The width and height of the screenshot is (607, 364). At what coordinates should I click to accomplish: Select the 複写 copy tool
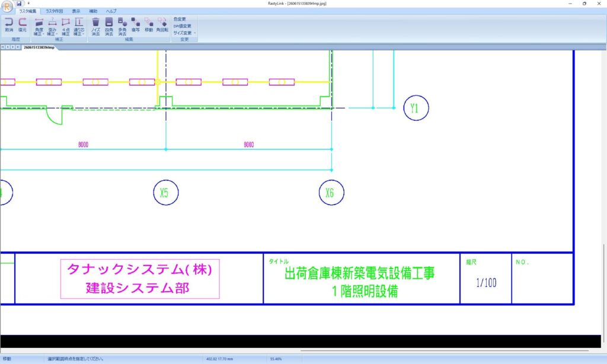pyautogui.click(x=136, y=25)
